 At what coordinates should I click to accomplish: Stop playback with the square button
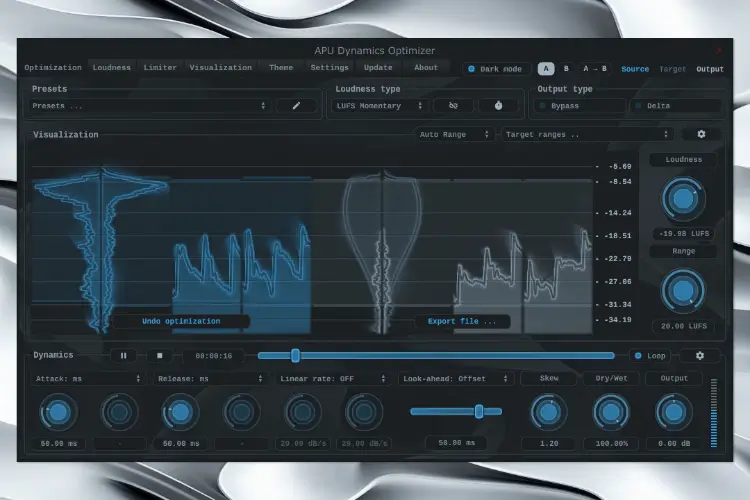click(x=158, y=355)
